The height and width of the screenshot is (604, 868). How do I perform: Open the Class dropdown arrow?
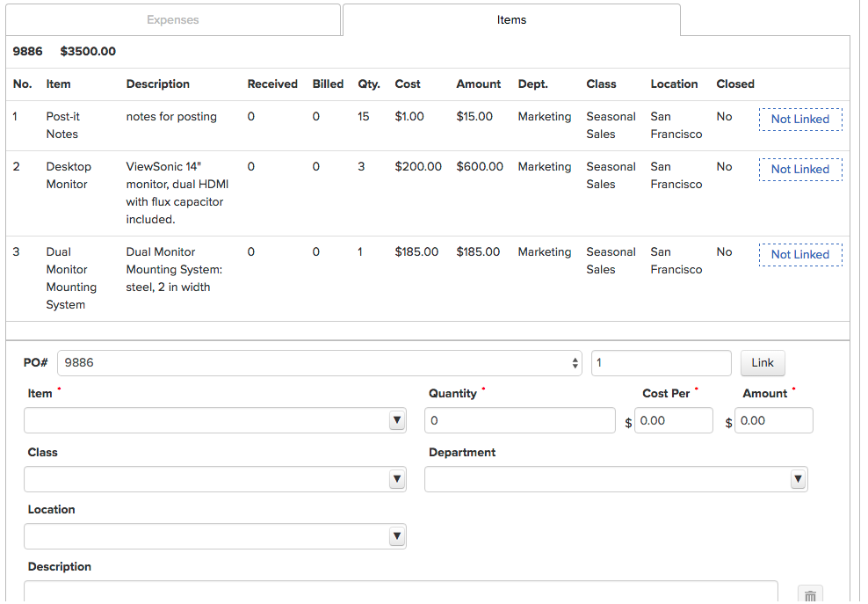397,478
